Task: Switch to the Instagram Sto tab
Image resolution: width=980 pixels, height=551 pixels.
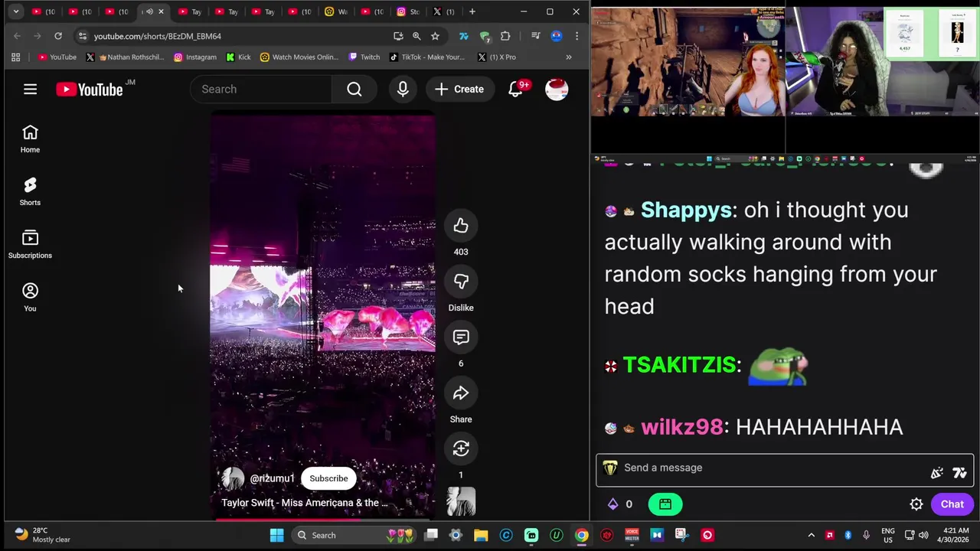Action: pos(408,11)
